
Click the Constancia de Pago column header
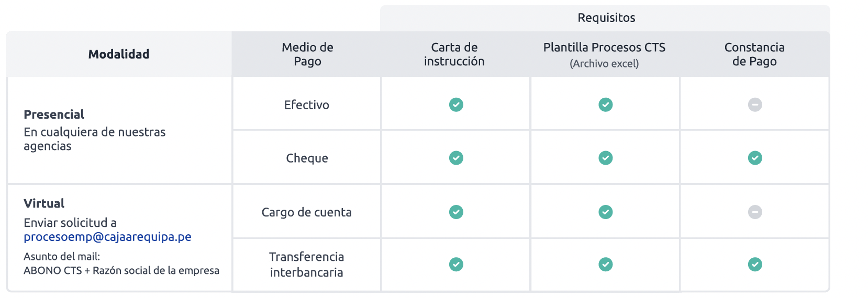[754, 54]
